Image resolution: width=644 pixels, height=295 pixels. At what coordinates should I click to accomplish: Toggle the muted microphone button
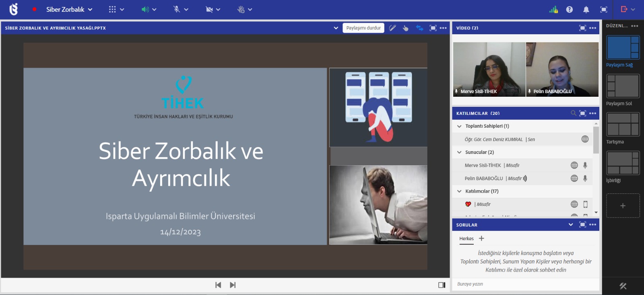coord(177,9)
